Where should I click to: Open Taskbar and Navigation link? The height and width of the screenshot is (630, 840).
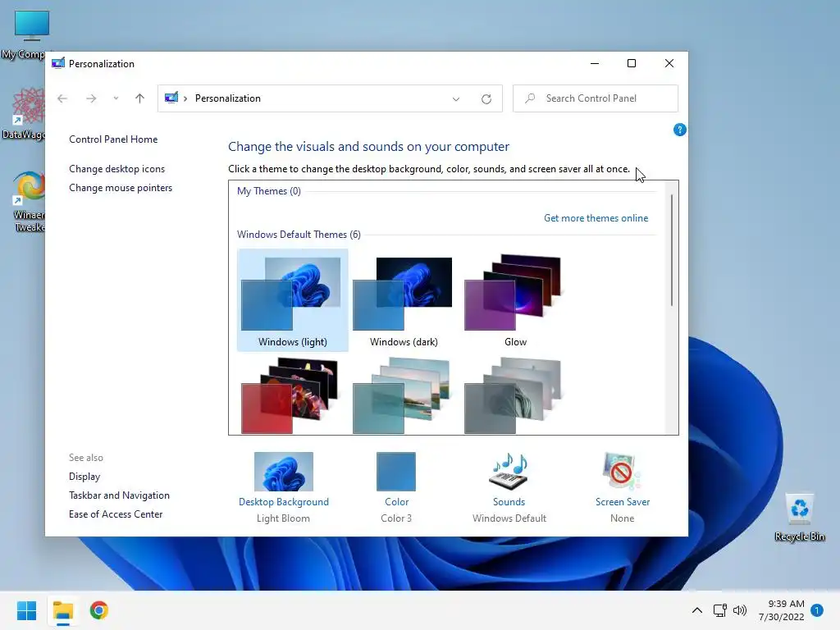pyautogui.click(x=119, y=495)
